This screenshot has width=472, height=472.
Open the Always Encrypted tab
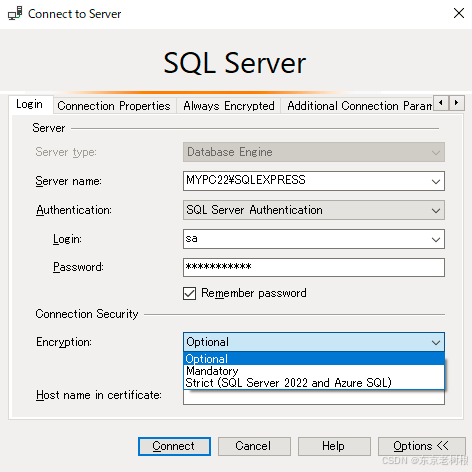(x=229, y=106)
